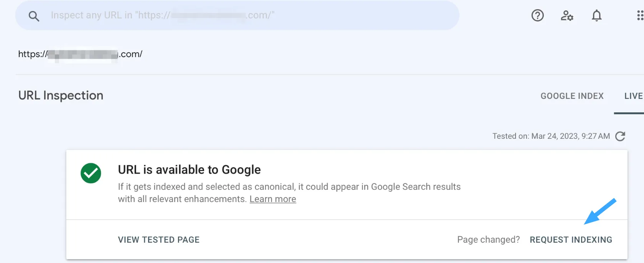
Task: Click the Page changed? prompt
Action: click(488, 239)
